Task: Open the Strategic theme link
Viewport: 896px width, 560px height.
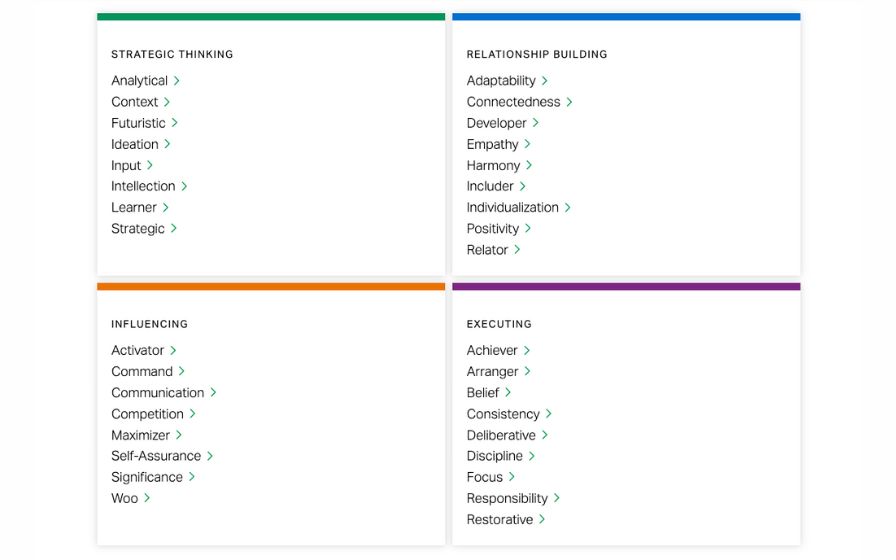Action: (x=138, y=229)
